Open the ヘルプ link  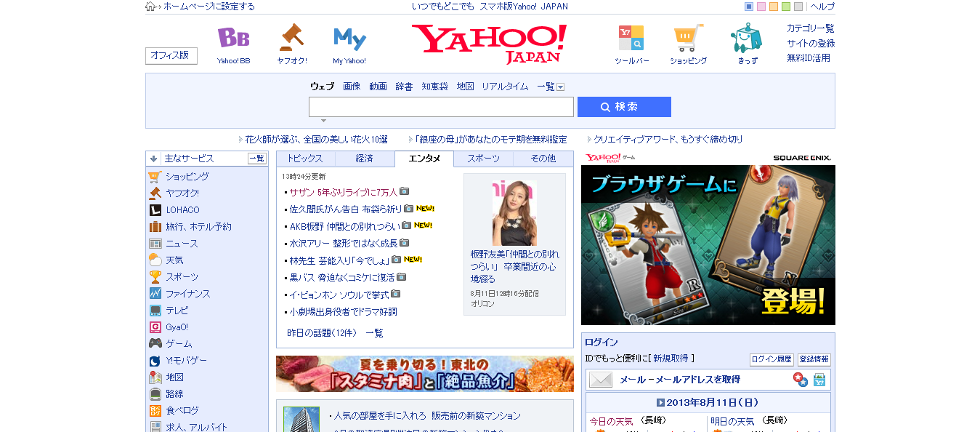pos(822,7)
